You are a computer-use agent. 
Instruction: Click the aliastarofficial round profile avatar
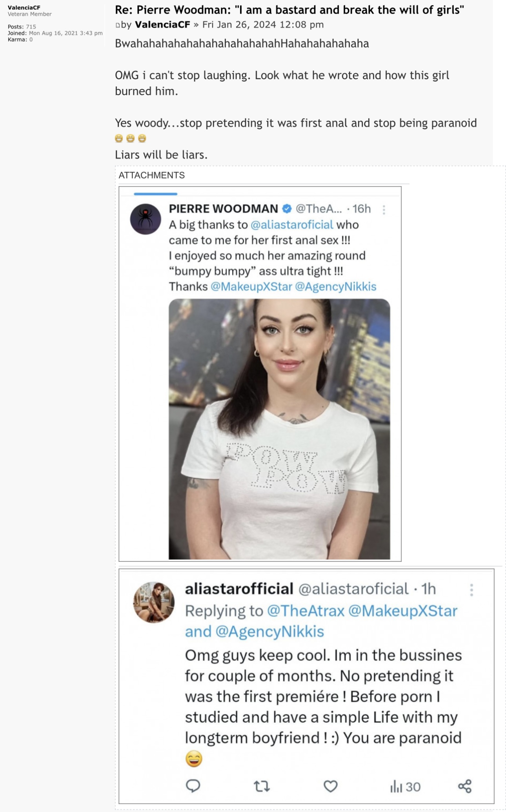[x=154, y=602]
